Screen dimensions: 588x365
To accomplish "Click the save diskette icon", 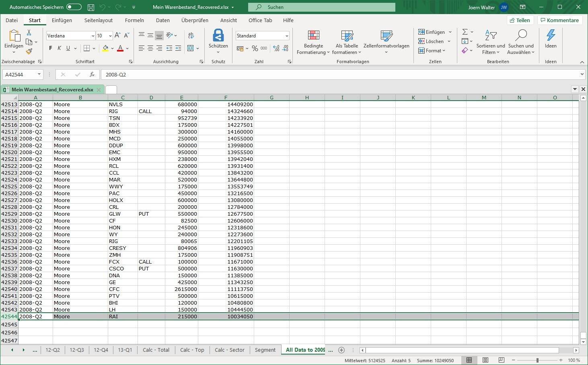I will [x=91, y=7].
